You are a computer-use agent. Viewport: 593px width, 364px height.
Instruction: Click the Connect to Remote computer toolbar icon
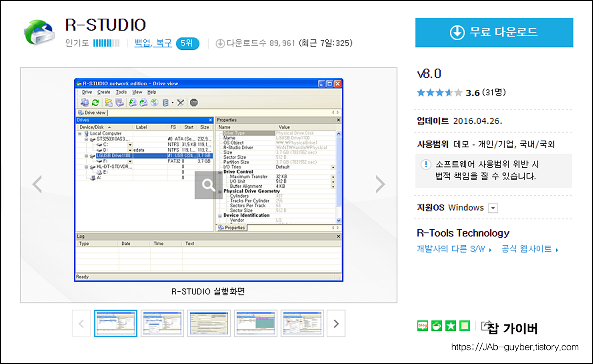(85, 102)
